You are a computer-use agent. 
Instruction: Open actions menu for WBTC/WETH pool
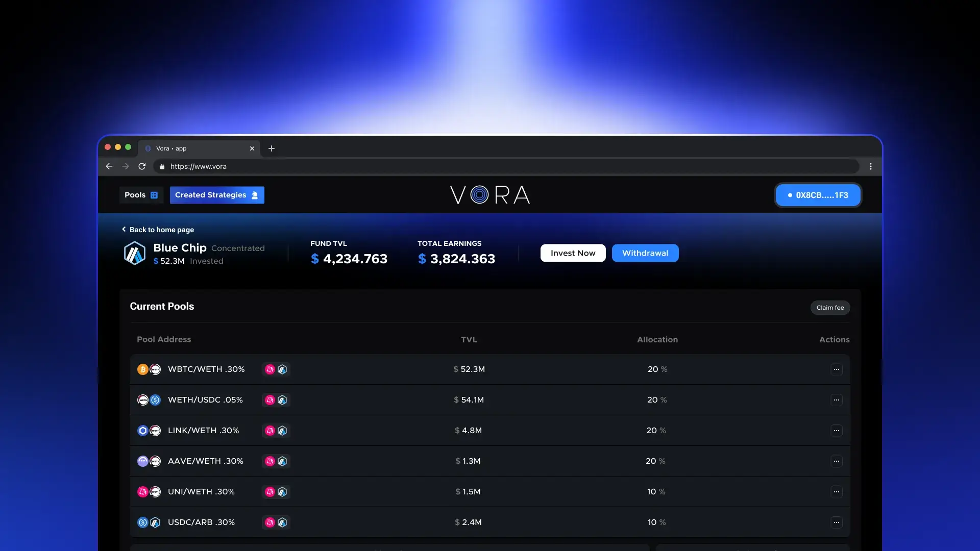836,369
